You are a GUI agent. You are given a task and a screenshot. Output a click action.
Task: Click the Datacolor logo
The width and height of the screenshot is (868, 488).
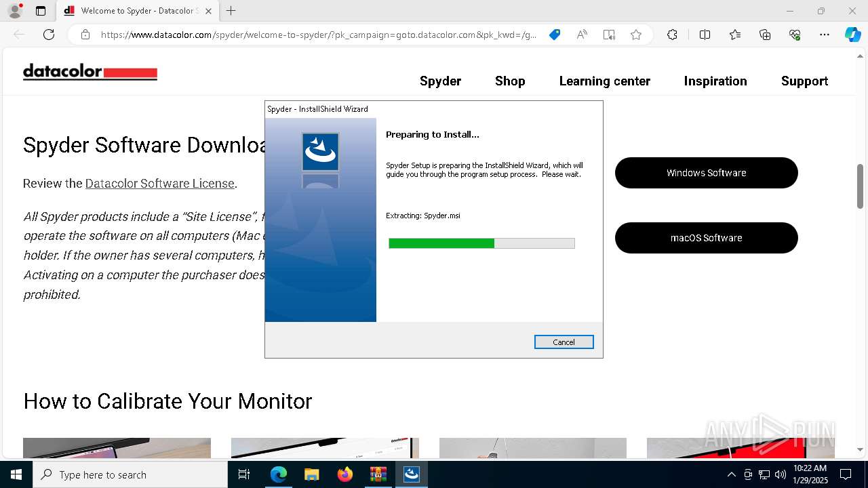[90, 72]
